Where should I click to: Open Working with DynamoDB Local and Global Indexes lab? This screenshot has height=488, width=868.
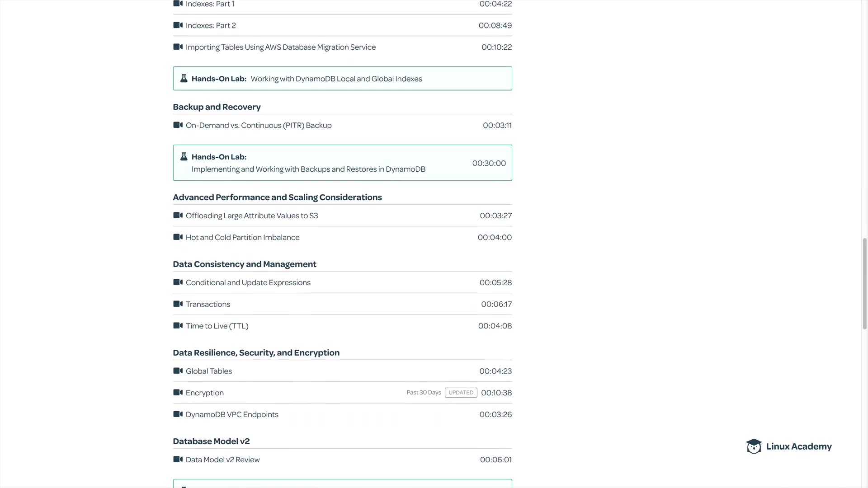[x=336, y=79]
